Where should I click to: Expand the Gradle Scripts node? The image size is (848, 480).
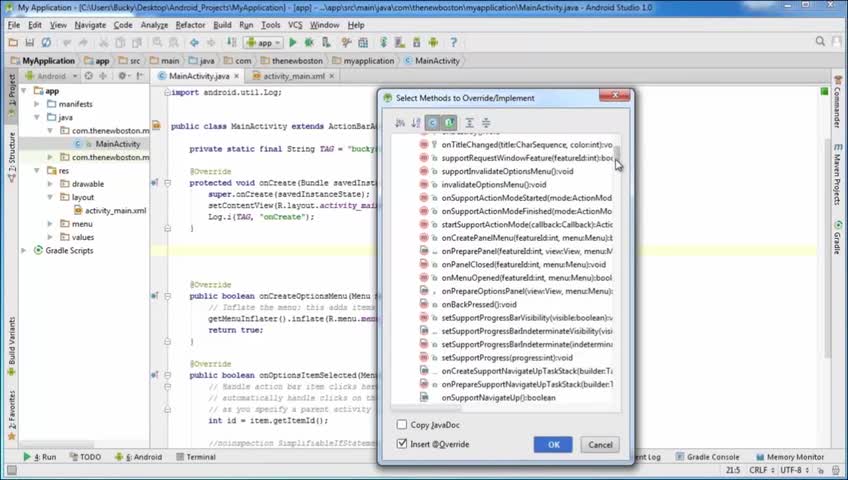click(x=24, y=250)
